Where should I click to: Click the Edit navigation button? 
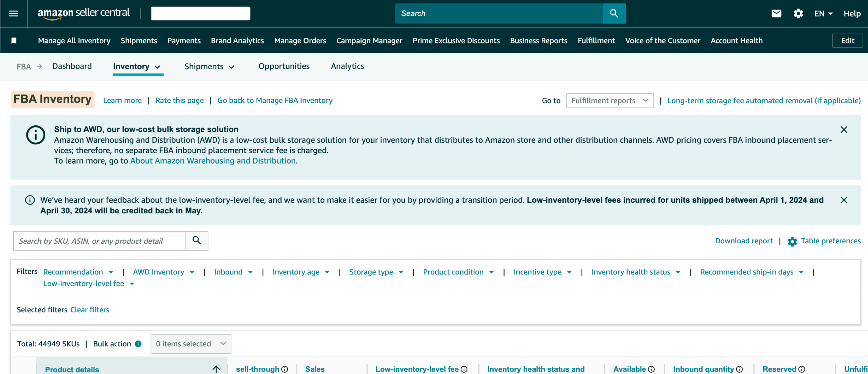(x=847, y=41)
